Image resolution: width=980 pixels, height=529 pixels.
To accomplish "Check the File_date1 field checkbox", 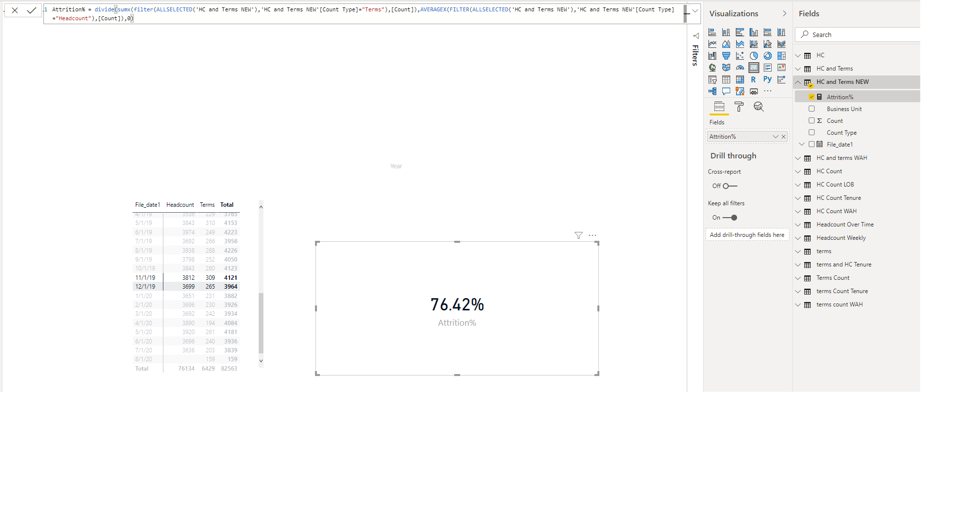I will point(812,144).
